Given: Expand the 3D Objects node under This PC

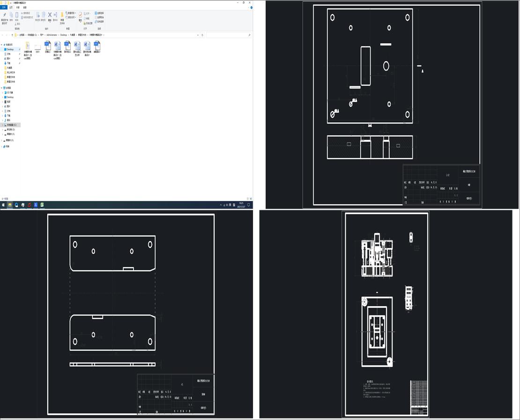Looking at the screenshot, I should 3,93.
